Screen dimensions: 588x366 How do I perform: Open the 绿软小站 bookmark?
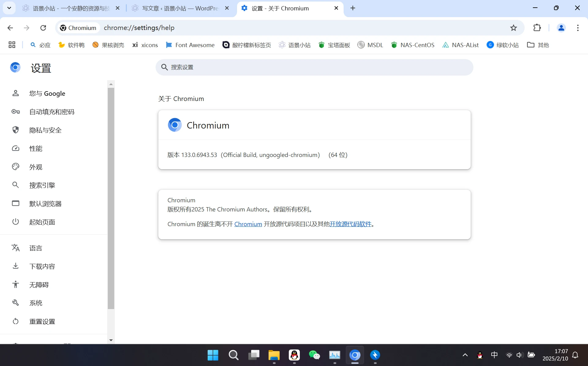503,45
